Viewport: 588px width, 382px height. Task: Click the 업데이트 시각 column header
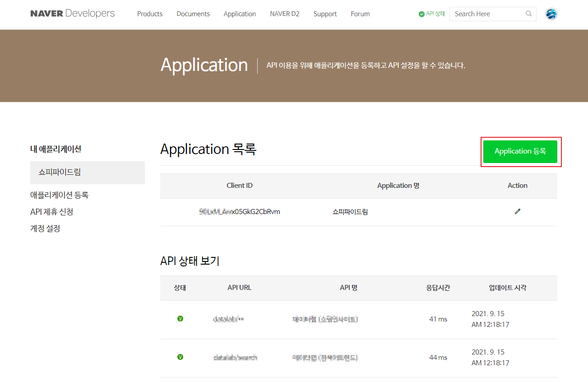(508, 288)
